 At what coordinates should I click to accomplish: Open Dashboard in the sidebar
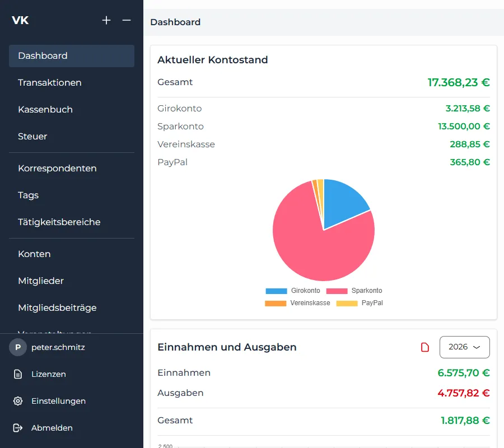[x=72, y=56]
